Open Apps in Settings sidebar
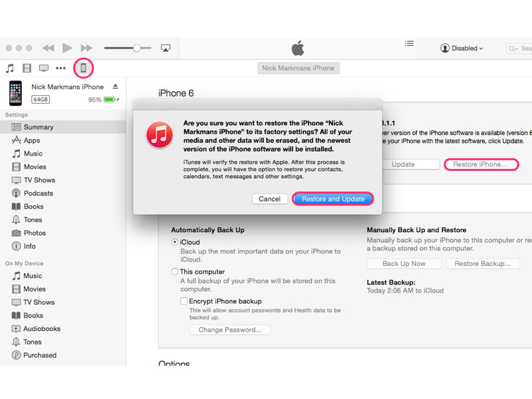This screenshot has height=399, width=532. tap(63, 140)
